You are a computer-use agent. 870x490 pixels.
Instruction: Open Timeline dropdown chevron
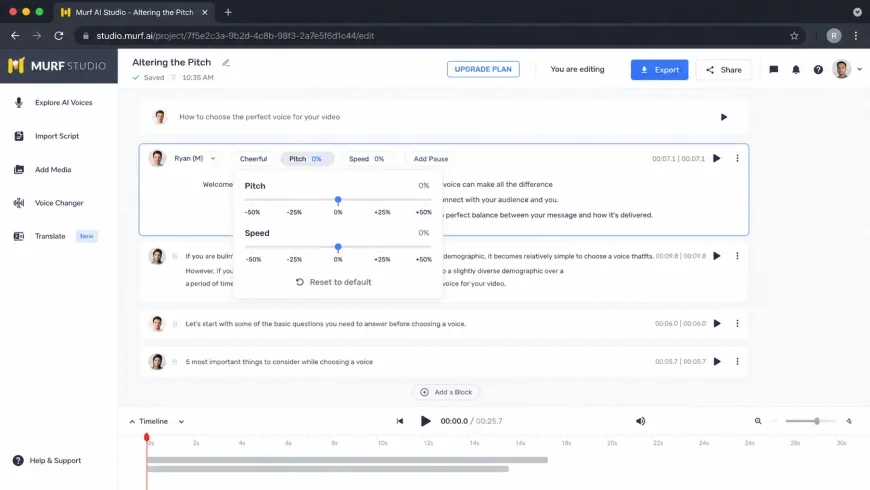pyautogui.click(x=181, y=422)
